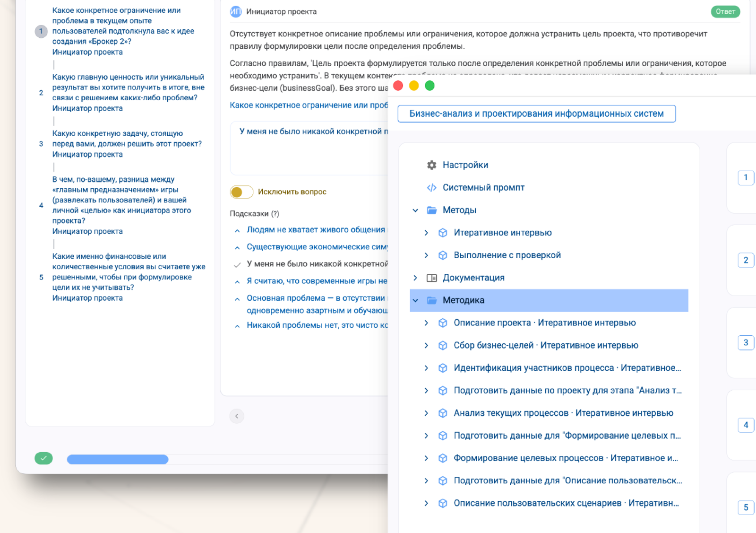Click cube icon beside Описание проекта
Screen dimensions: 756x533
[x=443, y=323]
